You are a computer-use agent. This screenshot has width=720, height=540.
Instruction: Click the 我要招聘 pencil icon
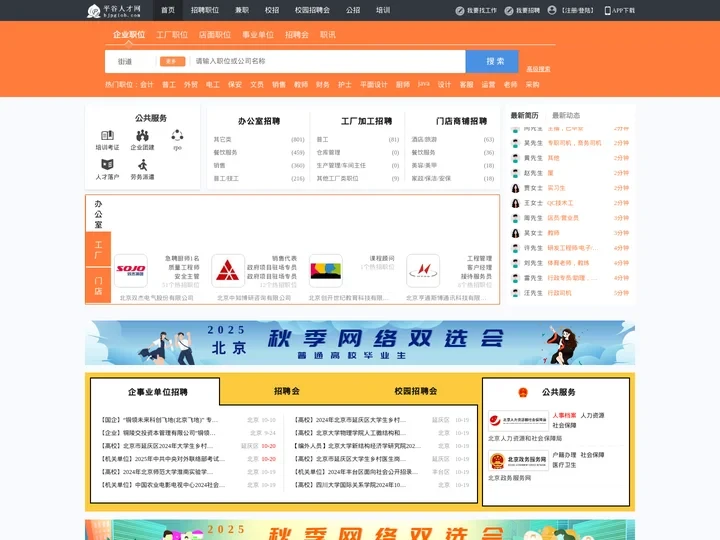tap(509, 11)
